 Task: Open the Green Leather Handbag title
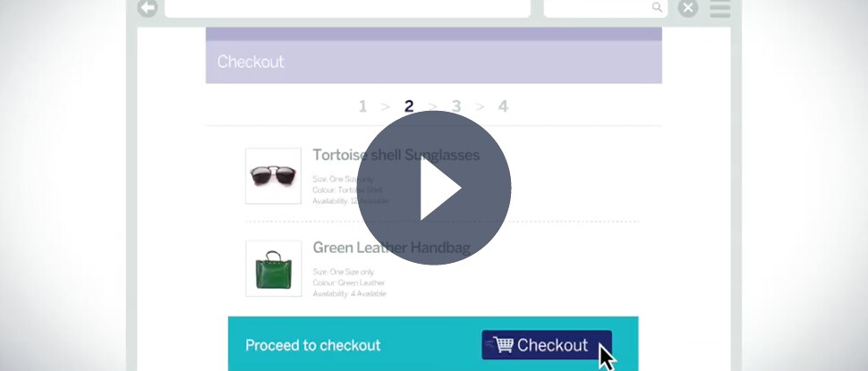point(391,248)
